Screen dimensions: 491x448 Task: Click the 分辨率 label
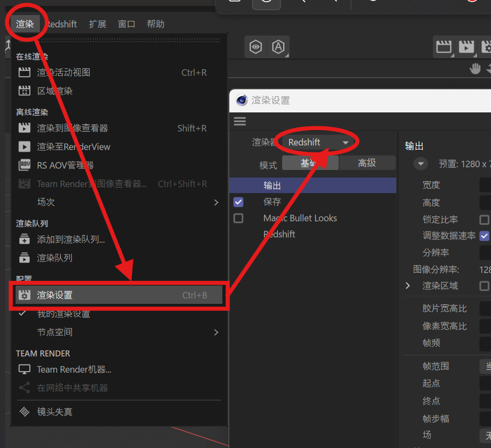point(436,252)
